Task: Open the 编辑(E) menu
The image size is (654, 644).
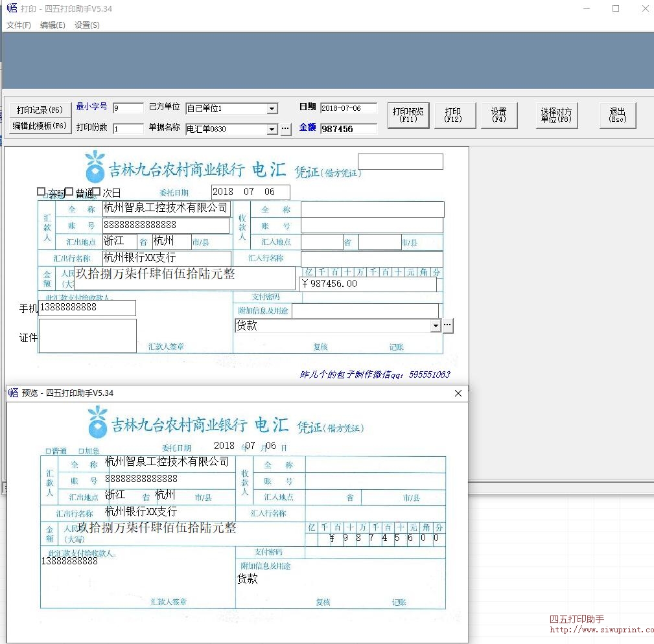Action: (x=53, y=25)
